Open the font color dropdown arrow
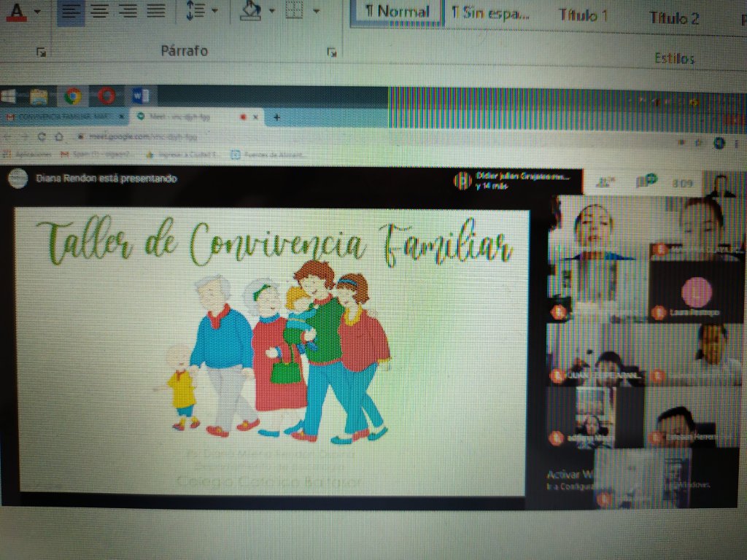The image size is (747, 560). coord(37,11)
